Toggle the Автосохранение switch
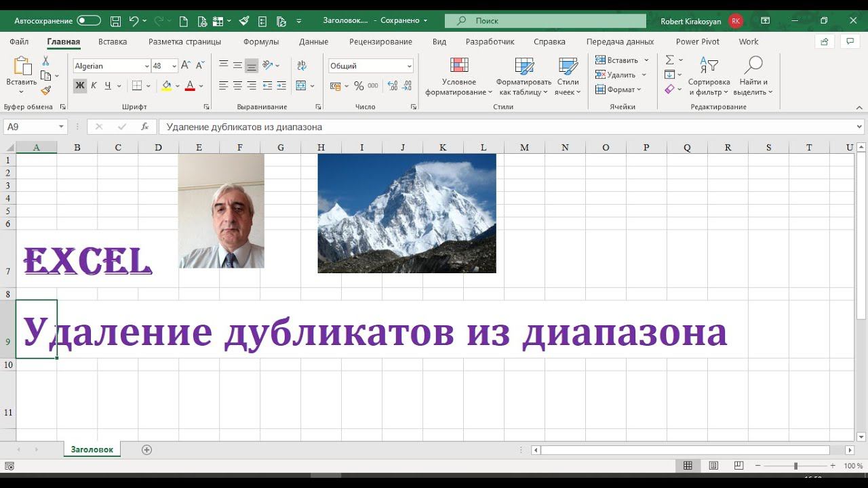The width and height of the screenshot is (868, 488). click(89, 21)
